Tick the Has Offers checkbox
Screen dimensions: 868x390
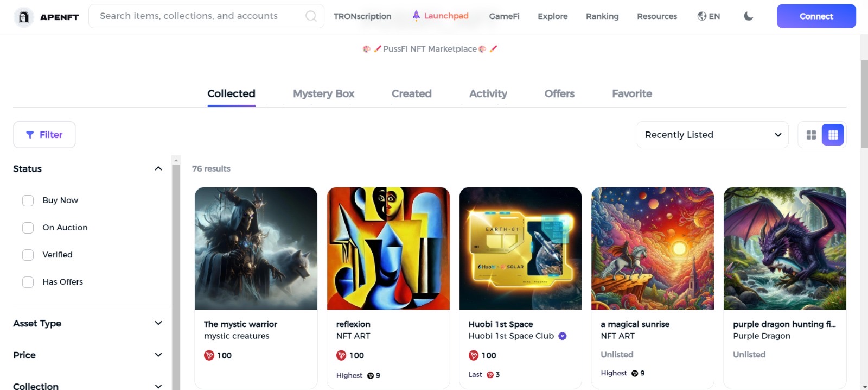pyautogui.click(x=28, y=282)
